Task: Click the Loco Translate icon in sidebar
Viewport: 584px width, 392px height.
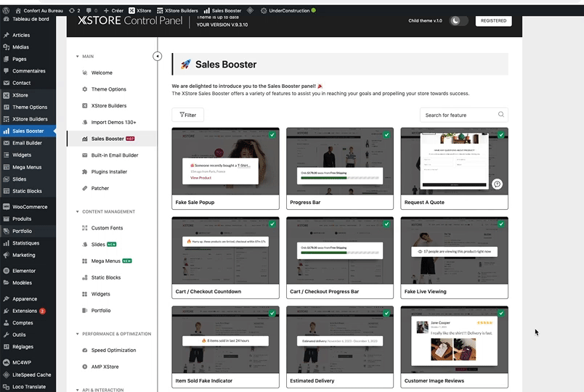Action: point(6,387)
